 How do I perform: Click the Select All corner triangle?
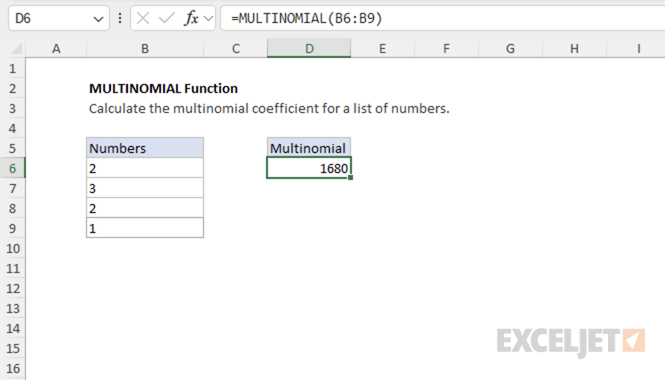click(16, 49)
